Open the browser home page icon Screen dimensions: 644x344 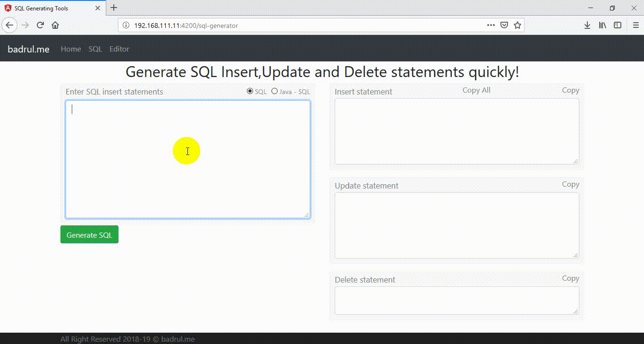(x=55, y=25)
